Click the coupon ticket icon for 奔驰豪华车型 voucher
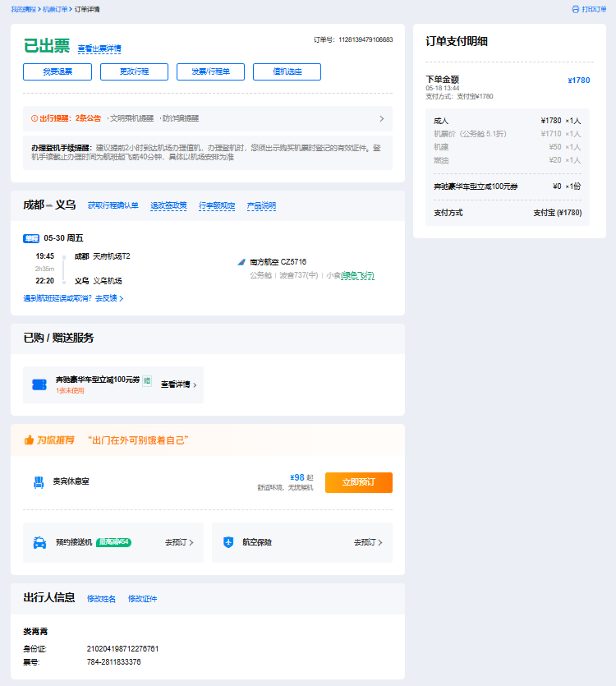616x686 pixels. tap(39, 384)
